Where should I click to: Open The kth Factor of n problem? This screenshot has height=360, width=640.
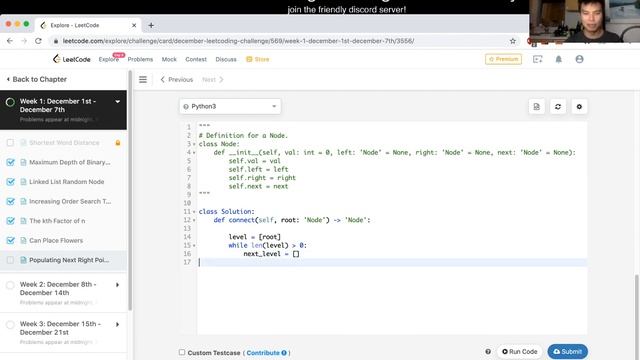coord(57,221)
